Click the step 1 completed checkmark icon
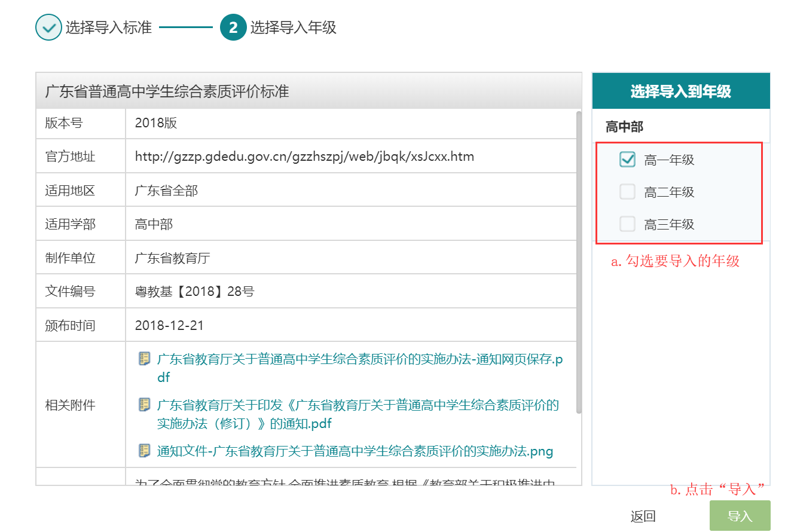Viewport: 788px width, 532px height. 48,27
